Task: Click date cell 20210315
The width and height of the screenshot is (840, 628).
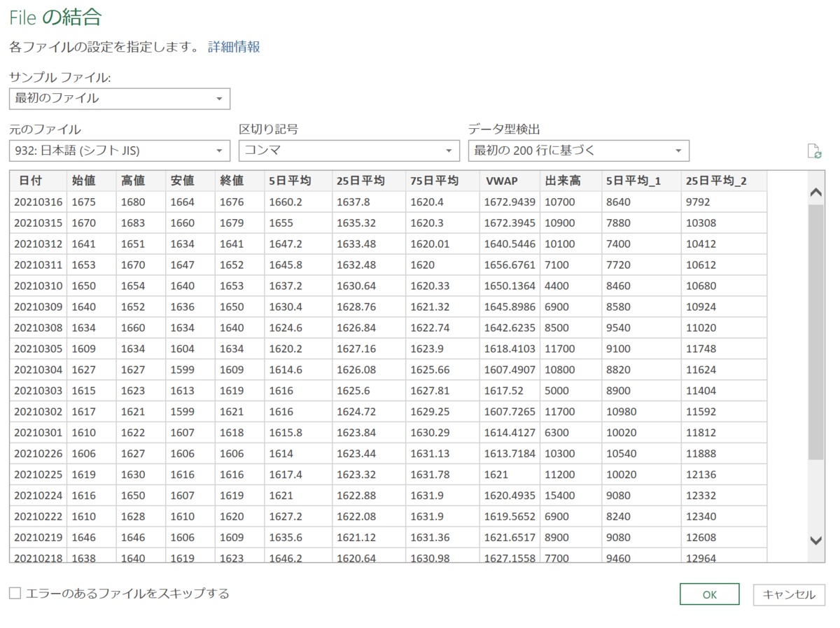Action: click(x=38, y=223)
